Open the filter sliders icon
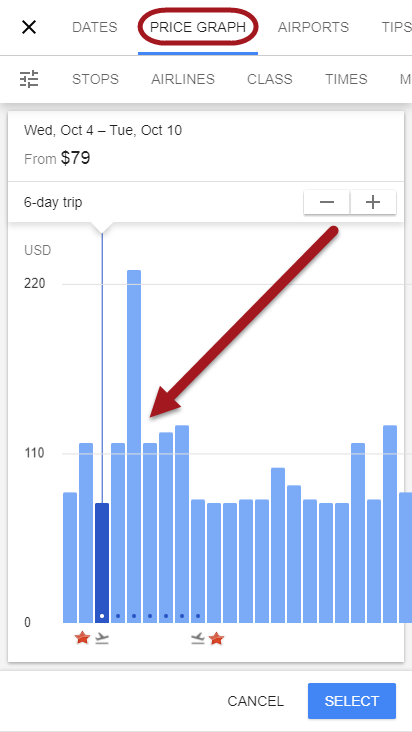Image resolution: width=412 pixels, height=732 pixels. pyautogui.click(x=29, y=79)
